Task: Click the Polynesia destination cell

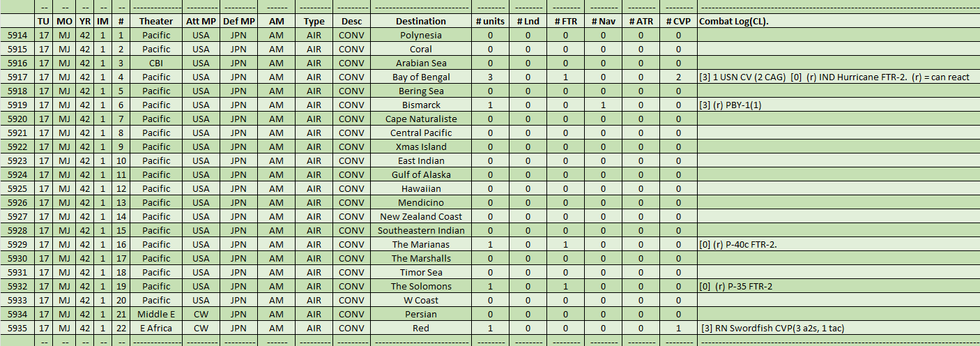Action: 421,36
